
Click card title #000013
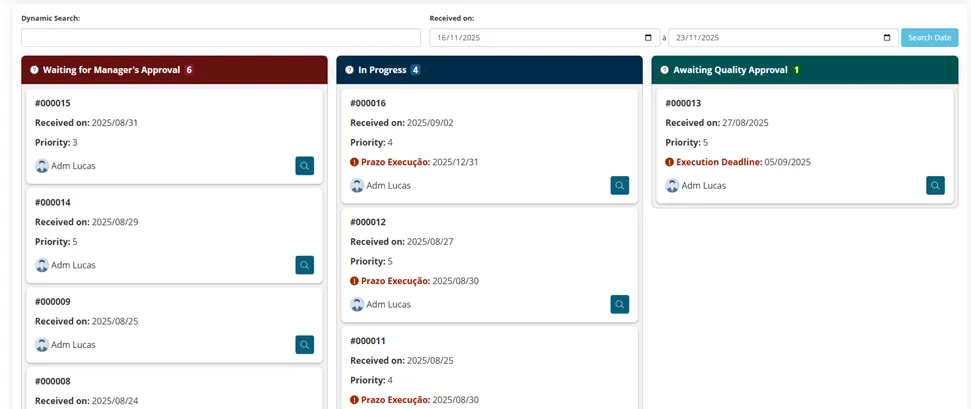[x=683, y=103]
